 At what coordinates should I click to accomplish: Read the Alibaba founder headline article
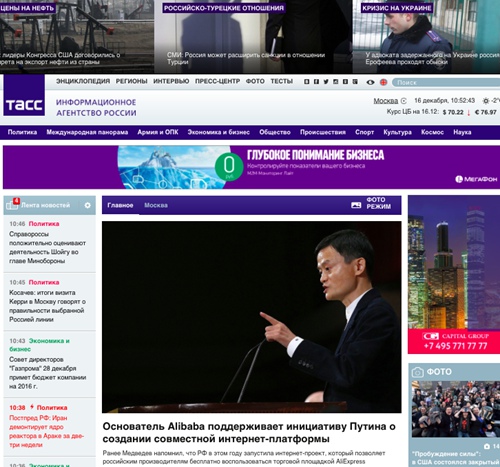pyautogui.click(x=249, y=433)
